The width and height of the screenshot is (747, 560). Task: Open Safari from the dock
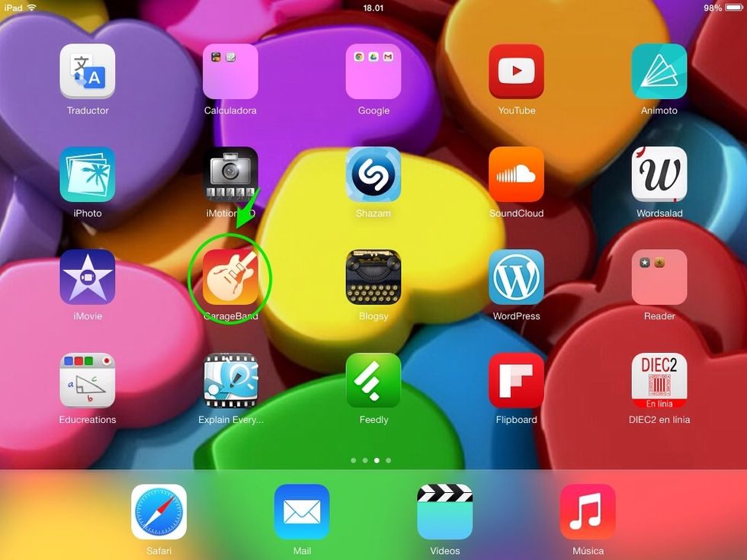[159, 511]
